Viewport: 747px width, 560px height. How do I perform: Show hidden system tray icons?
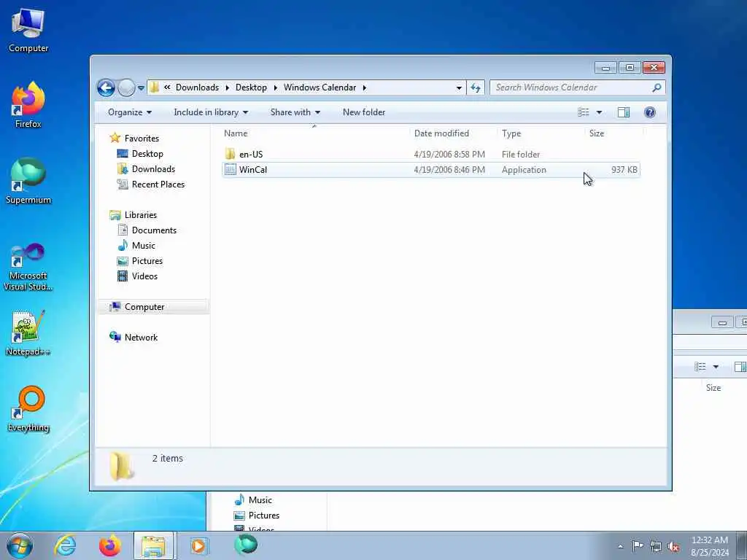click(x=620, y=547)
